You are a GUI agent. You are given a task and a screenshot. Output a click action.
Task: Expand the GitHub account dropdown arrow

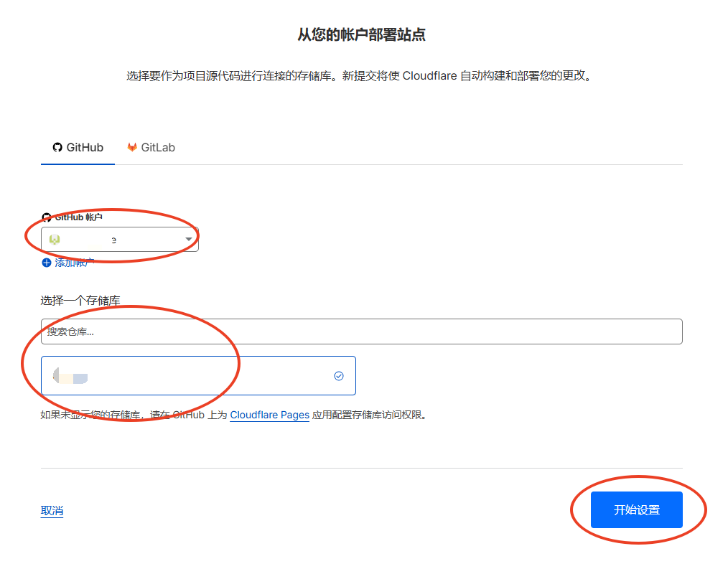coord(189,239)
